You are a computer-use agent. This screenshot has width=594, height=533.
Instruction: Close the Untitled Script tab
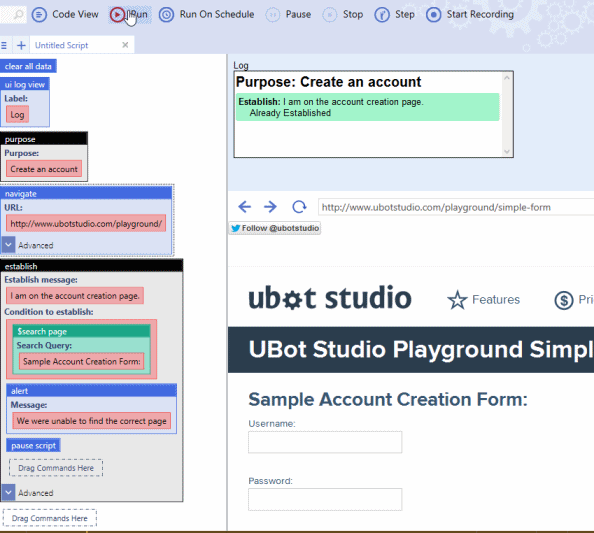[x=125, y=45]
